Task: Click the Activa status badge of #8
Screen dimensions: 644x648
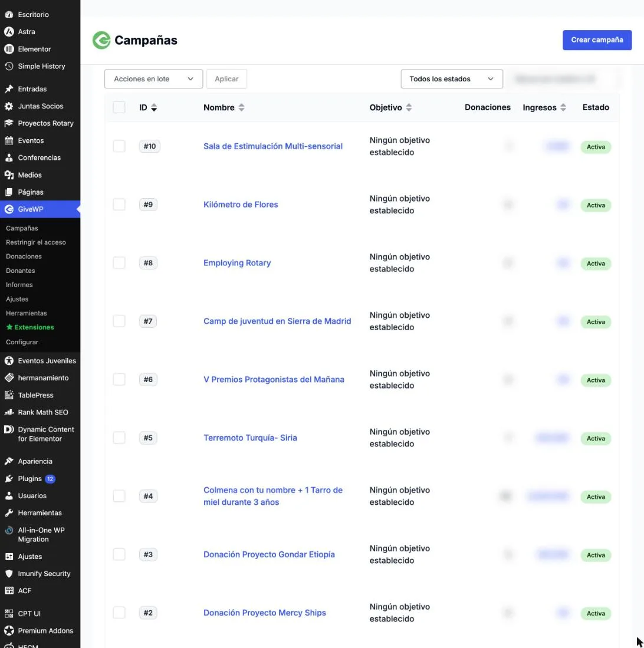Action: tap(595, 263)
